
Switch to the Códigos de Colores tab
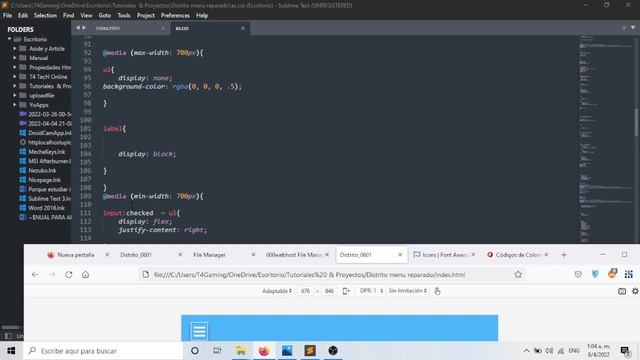[518, 255]
